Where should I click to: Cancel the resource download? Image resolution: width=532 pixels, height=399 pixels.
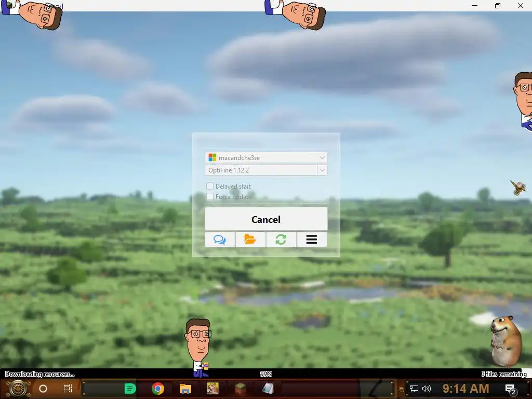[x=267, y=219]
